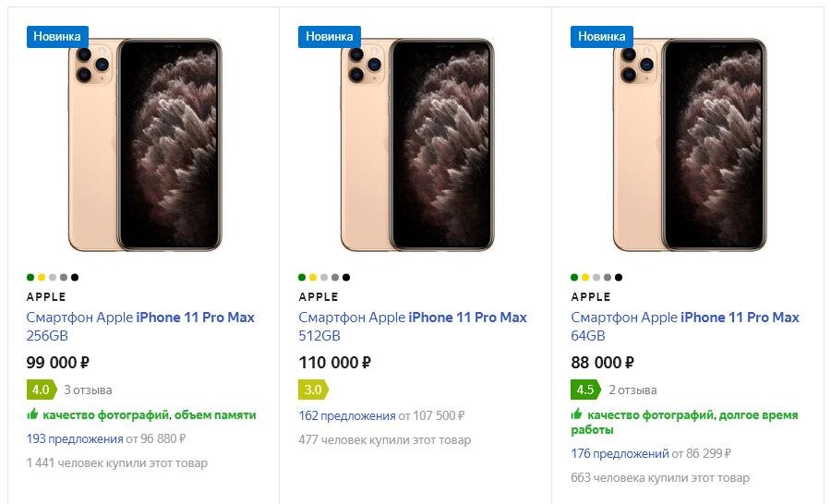Viewport: 831px width, 504px height.
Task: Select the yellow color dot for the 512GB iPhone
Action: click(x=313, y=277)
